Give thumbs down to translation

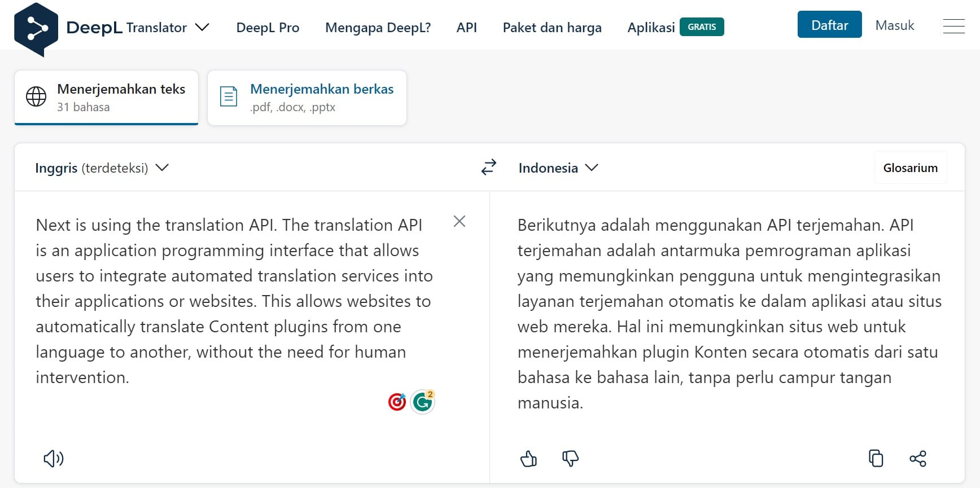click(x=570, y=459)
